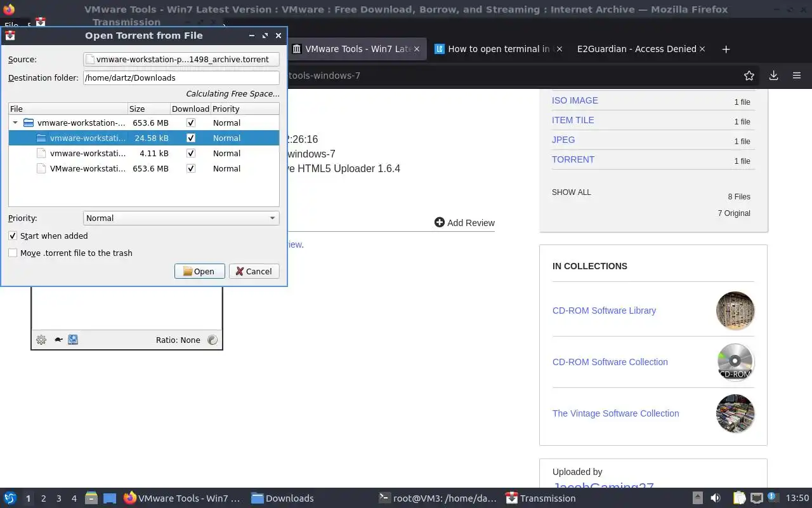Click the Add Review plus icon
The image size is (812, 508).
(x=440, y=222)
